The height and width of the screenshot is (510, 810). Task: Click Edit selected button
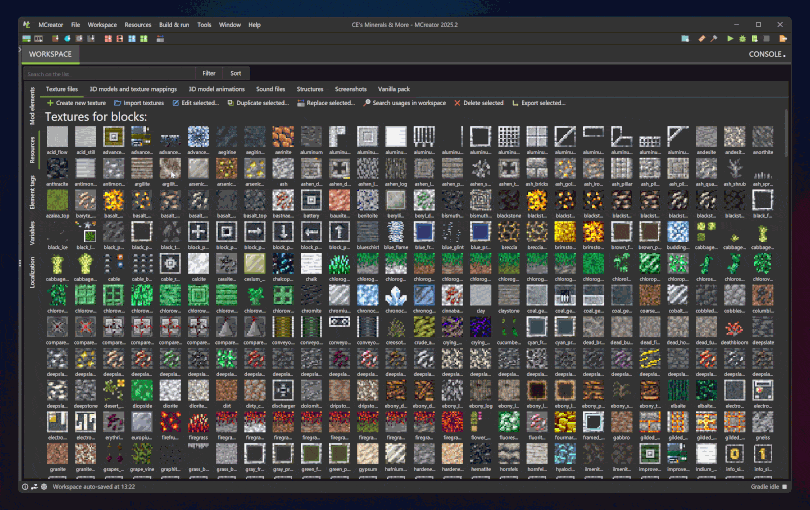pos(195,103)
